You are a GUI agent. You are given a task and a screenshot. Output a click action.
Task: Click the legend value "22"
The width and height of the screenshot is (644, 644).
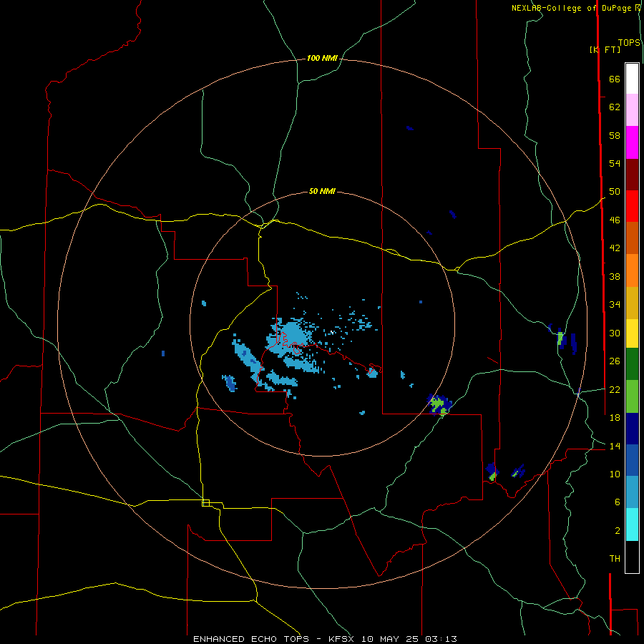pyautogui.click(x=615, y=389)
